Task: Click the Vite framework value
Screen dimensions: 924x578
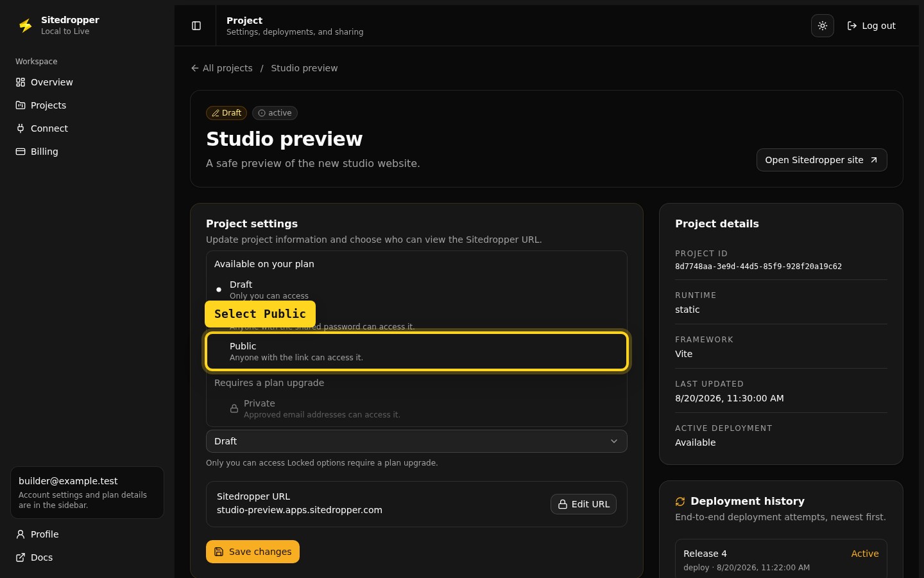Action: (x=684, y=354)
